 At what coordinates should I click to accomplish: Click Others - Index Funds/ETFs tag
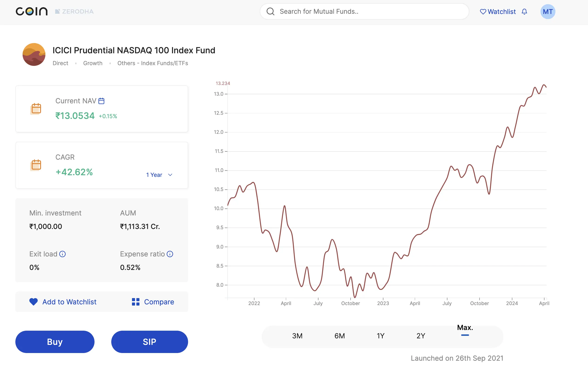153,63
